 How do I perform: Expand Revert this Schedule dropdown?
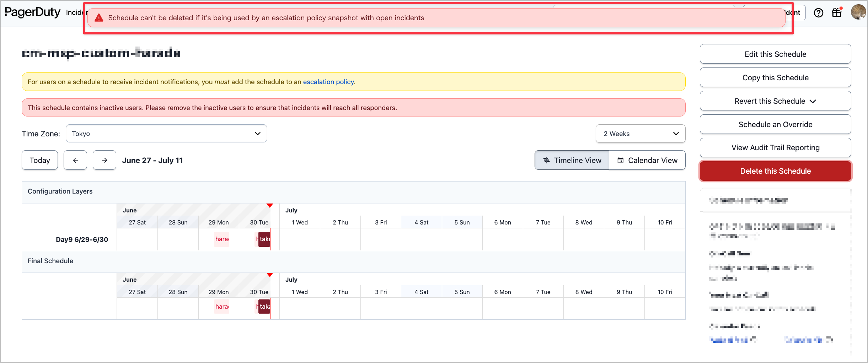tap(776, 101)
